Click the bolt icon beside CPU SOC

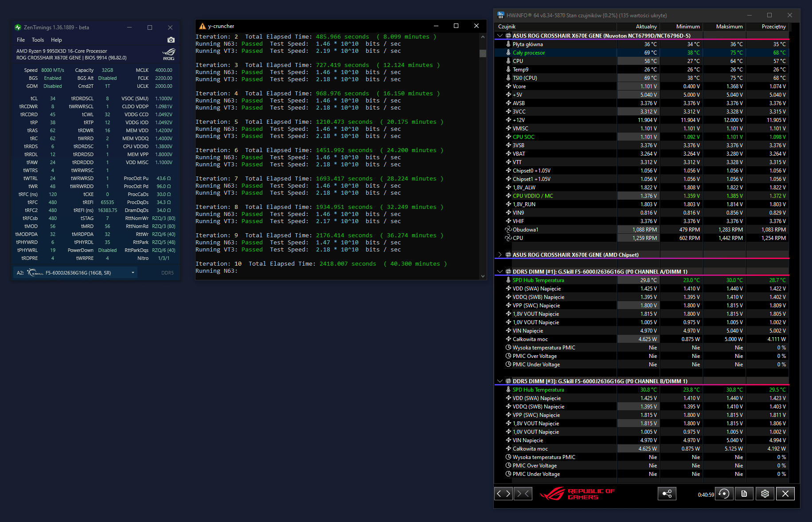[x=508, y=137]
